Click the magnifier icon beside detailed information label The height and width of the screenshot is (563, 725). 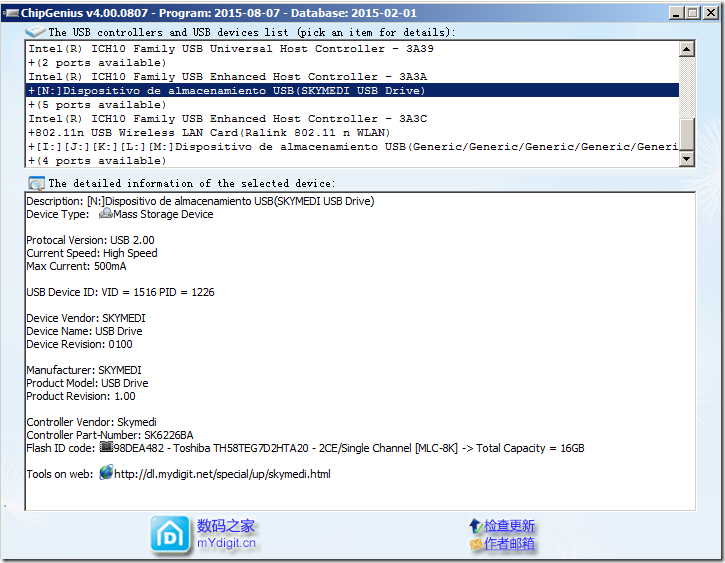(x=36, y=184)
